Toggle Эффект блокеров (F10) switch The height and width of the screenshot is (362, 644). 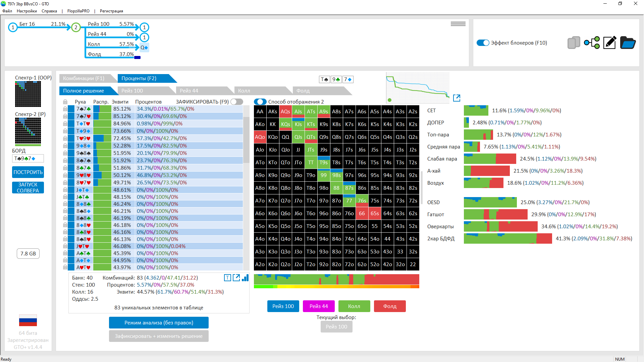(x=483, y=43)
